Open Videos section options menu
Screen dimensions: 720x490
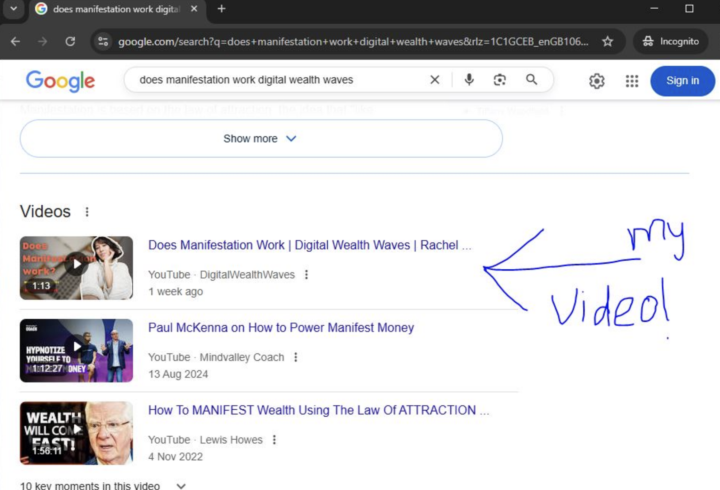pyautogui.click(x=87, y=212)
